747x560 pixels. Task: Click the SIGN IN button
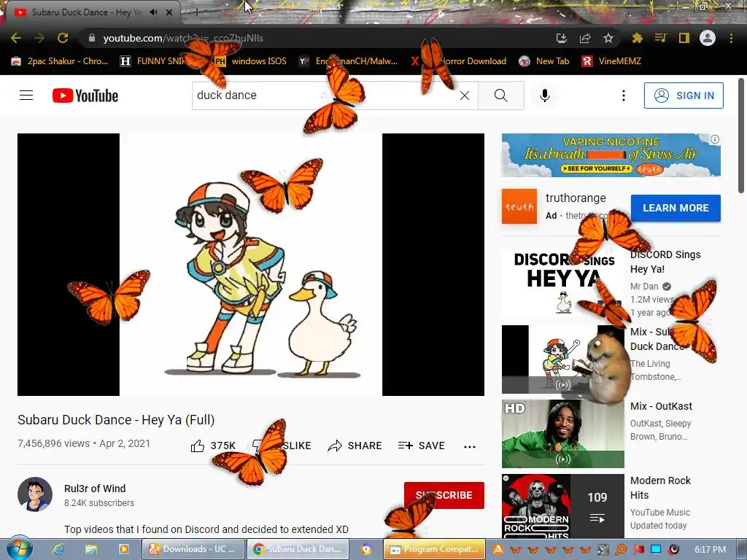click(684, 96)
